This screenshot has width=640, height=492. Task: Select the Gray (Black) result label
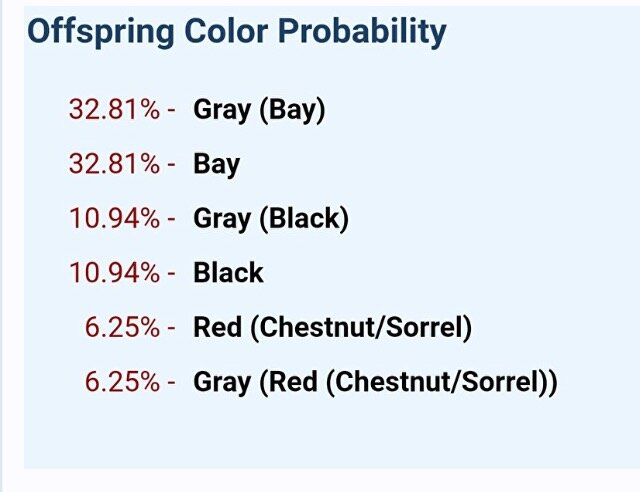(271, 218)
